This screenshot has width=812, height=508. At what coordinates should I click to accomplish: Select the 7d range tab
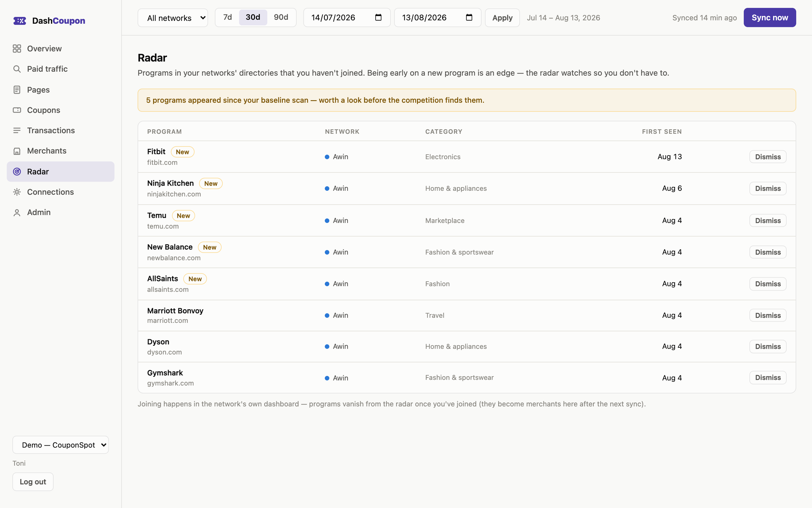[x=228, y=17]
